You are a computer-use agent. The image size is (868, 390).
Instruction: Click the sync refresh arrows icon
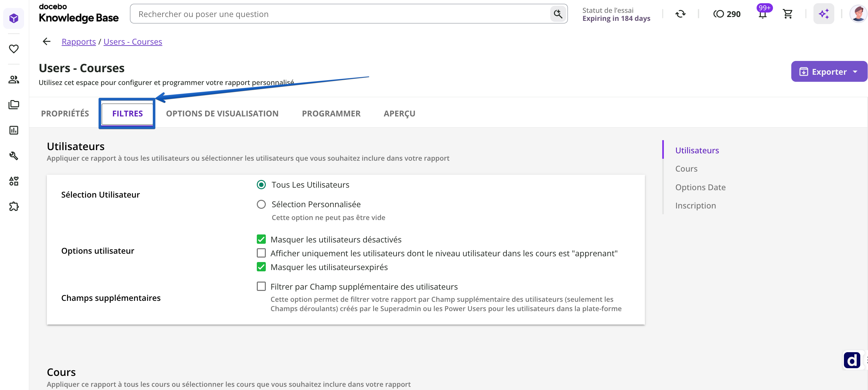pyautogui.click(x=680, y=14)
